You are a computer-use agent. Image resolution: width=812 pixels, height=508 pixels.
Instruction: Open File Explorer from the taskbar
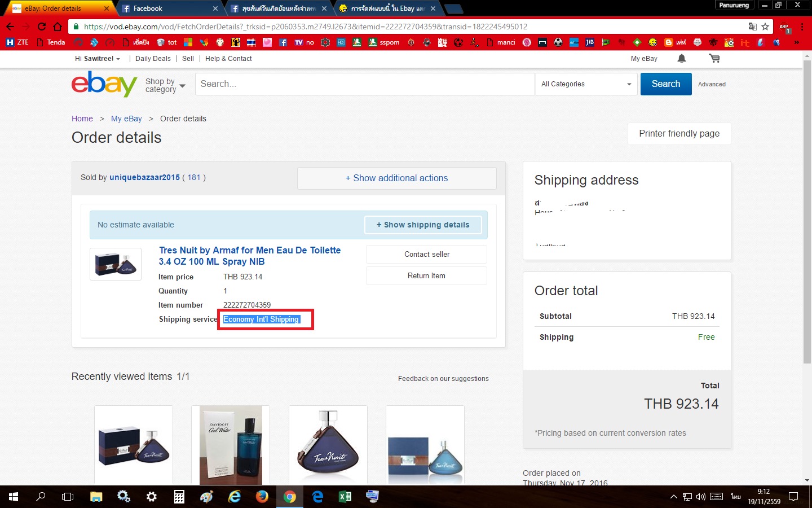pyautogui.click(x=96, y=497)
